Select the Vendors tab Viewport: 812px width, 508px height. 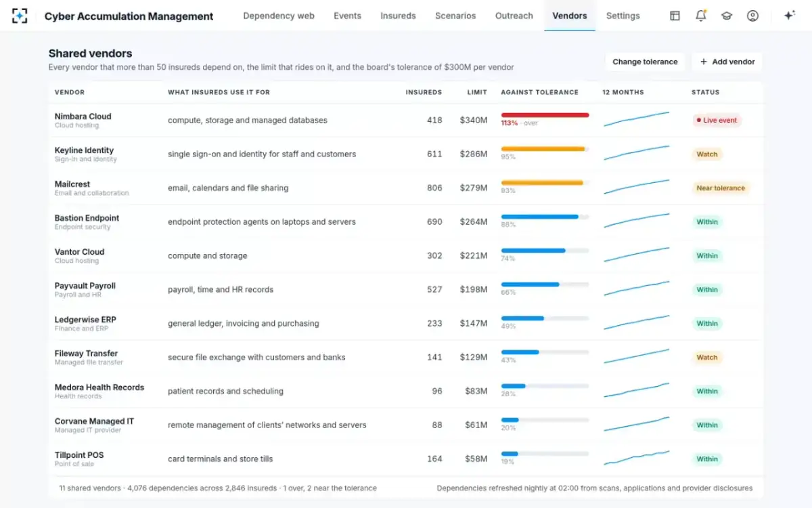[x=570, y=16]
